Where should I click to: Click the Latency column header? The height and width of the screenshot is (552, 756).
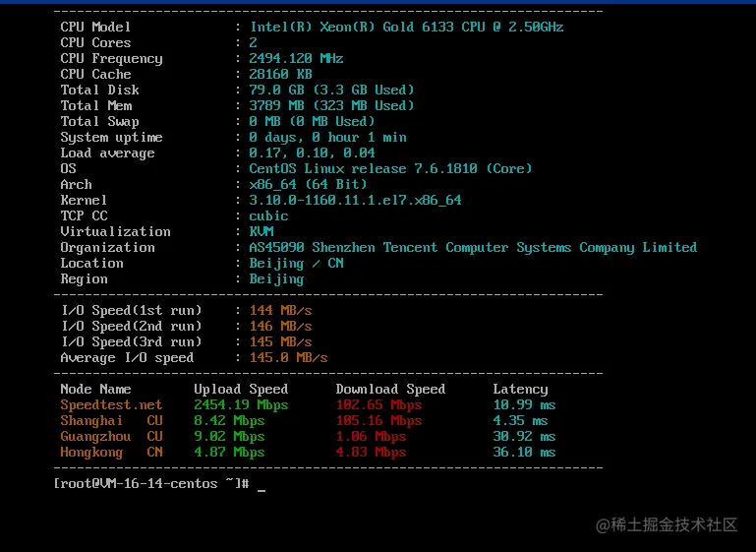point(520,389)
